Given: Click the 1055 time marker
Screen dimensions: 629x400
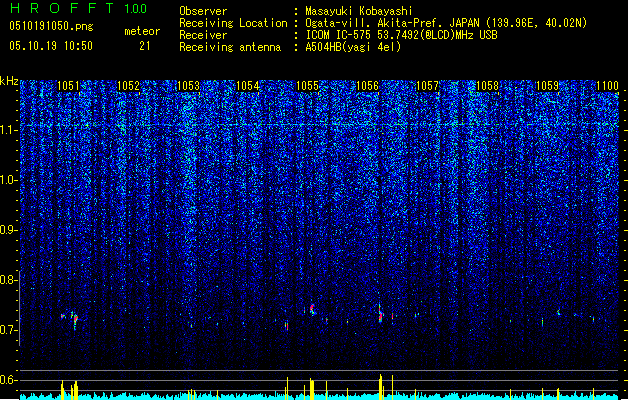Looking at the screenshot, I should tap(308, 86).
